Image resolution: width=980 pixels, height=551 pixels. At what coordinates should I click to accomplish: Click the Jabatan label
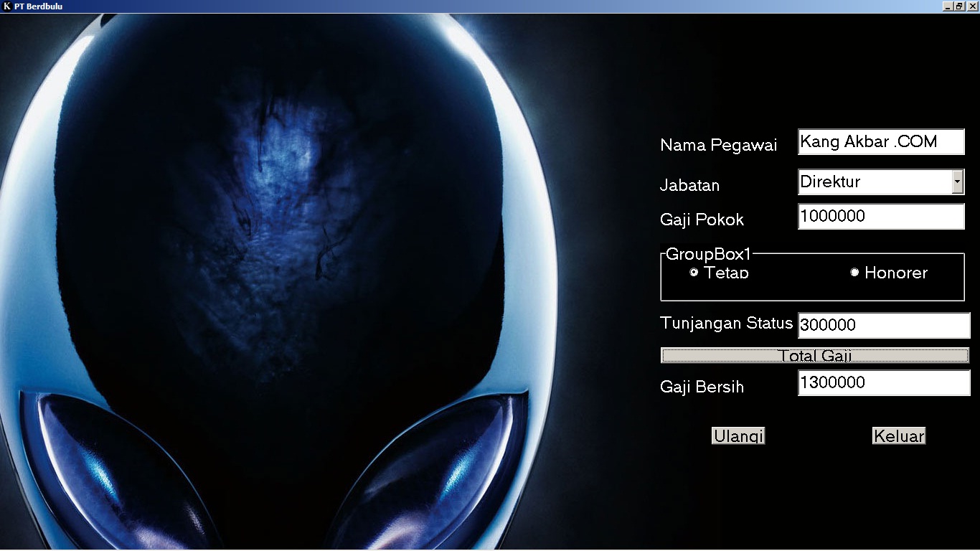click(x=689, y=185)
